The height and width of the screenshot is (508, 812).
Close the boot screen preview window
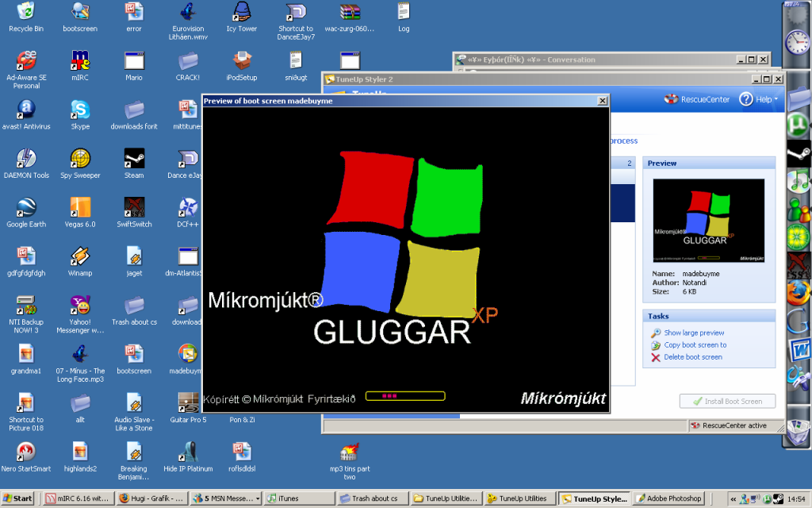point(603,101)
